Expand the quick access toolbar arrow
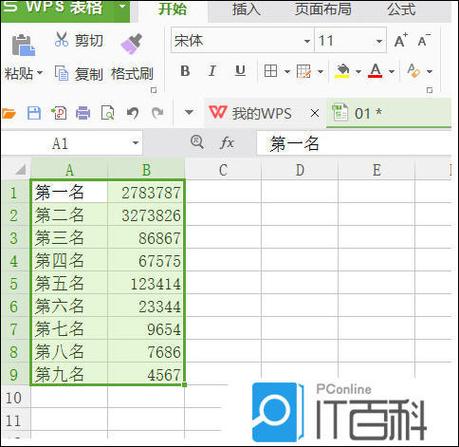Image resolution: width=459 pixels, height=447 pixels. tap(189, 112)
